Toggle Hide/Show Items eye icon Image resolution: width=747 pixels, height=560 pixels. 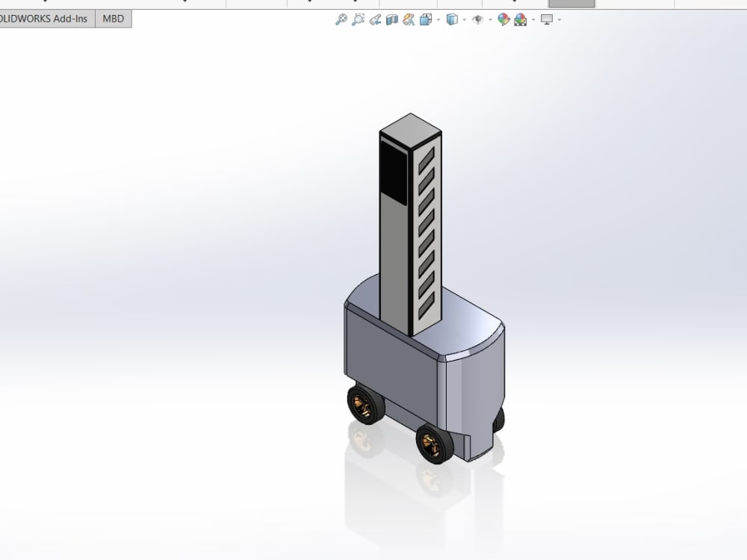tap(477, 19)
